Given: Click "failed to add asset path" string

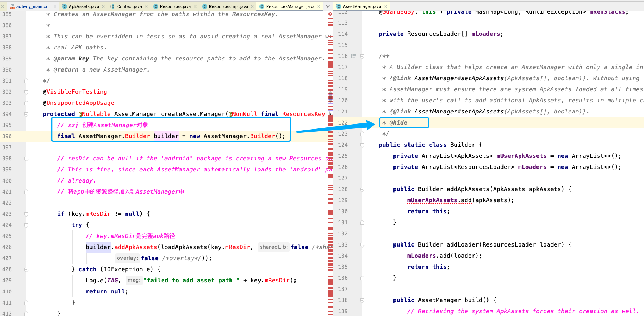Looking at the screenshot, I should pos(192,280).
